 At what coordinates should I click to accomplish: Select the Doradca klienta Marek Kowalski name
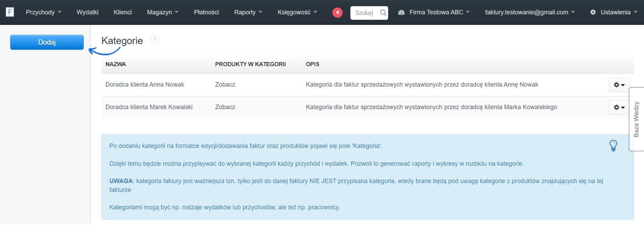point(149,107)
